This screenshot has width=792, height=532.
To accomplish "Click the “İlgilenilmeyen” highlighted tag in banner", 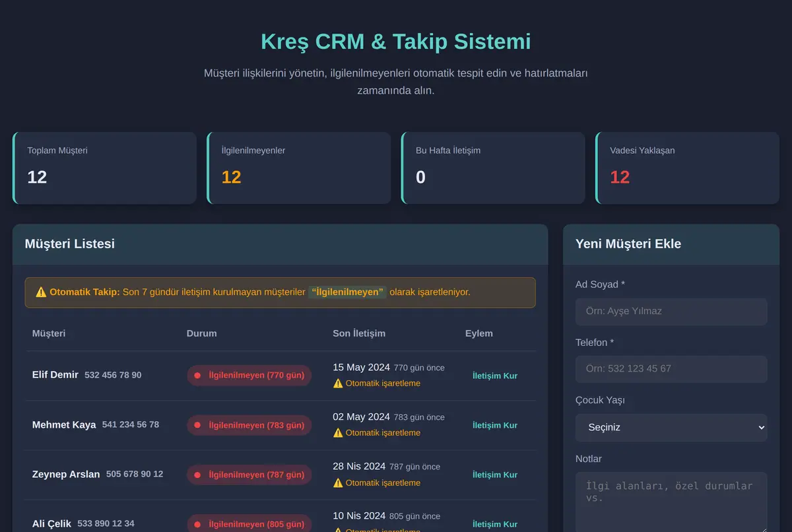I will 347,292.
